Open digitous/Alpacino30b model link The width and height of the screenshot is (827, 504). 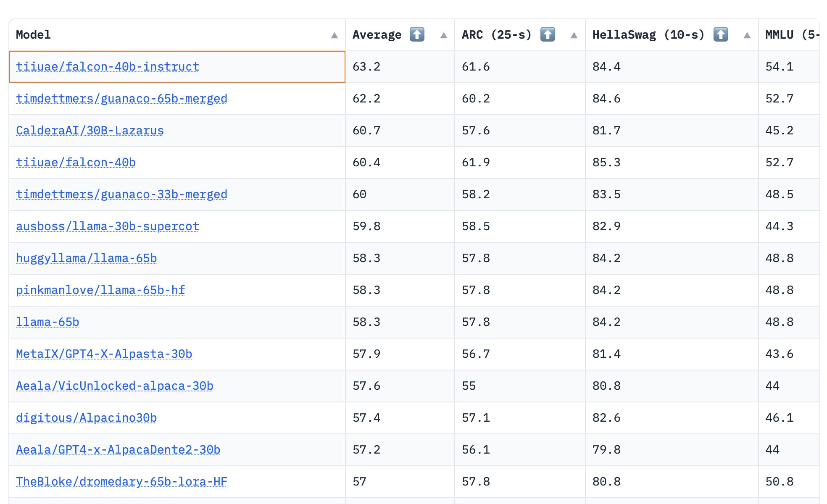coord(86,418)
